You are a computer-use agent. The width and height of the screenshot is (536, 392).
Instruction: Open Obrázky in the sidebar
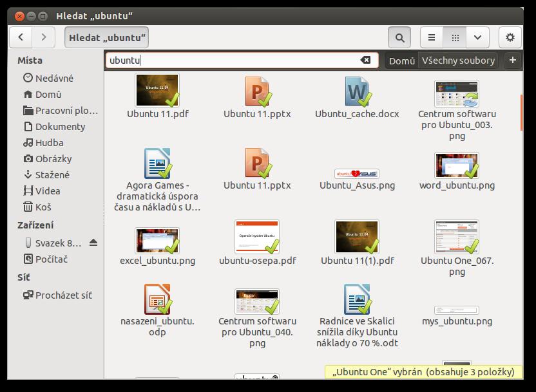tap(48, 158)
